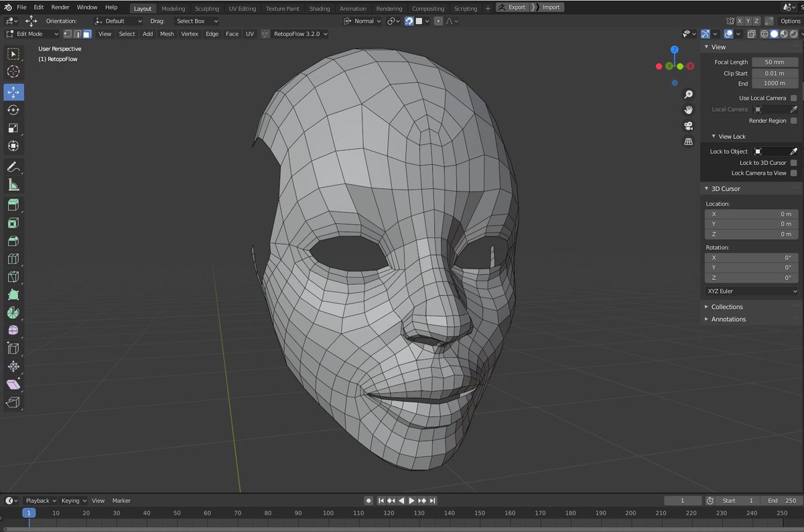Select the 3D Cursor tool
The width and height of the screenshot is (804, 532).
click(x=13, y=72)
